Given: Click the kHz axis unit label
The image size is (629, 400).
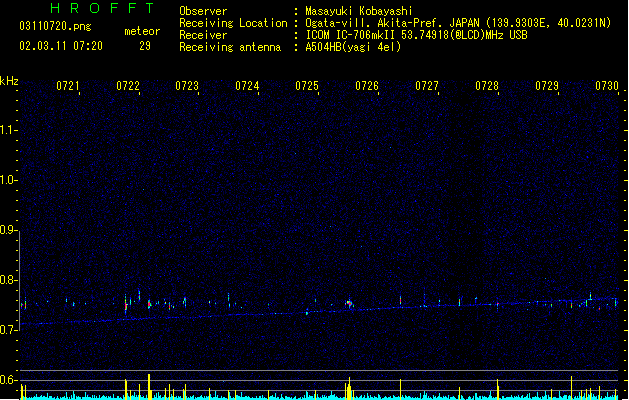Looking at the screenshot, I should (9, 81).
